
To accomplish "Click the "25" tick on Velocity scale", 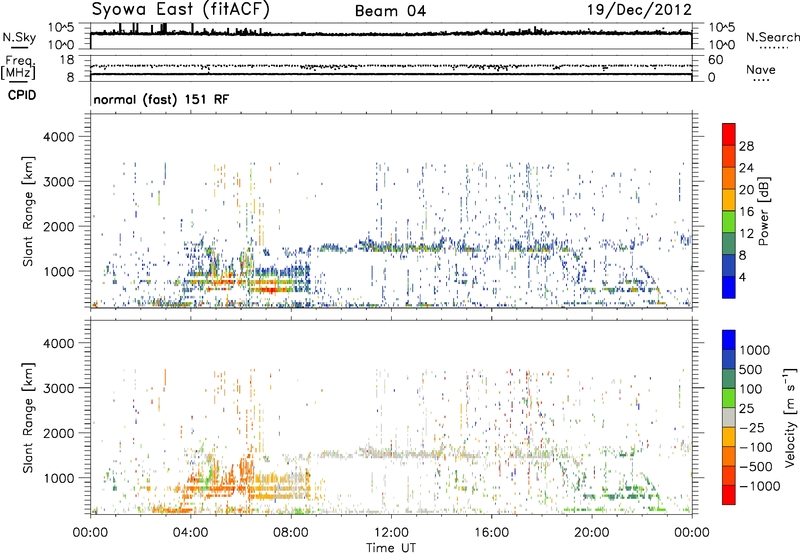I will [747, 408].
